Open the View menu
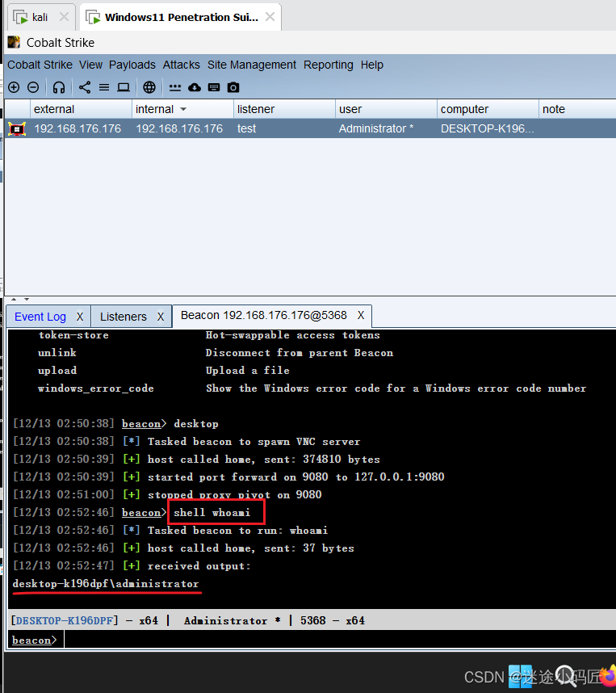The width and height of the screenshot is (616, 693). pyautogui.click(x=91, y=65)
